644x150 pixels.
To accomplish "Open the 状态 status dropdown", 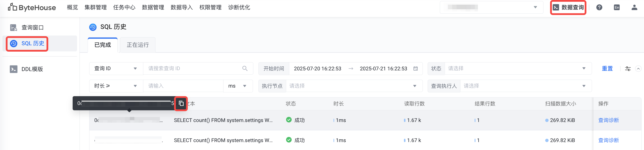I will (518, 69).
